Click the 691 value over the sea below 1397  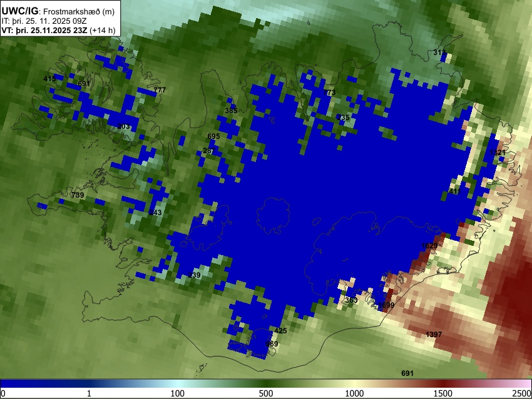point(407,373)
